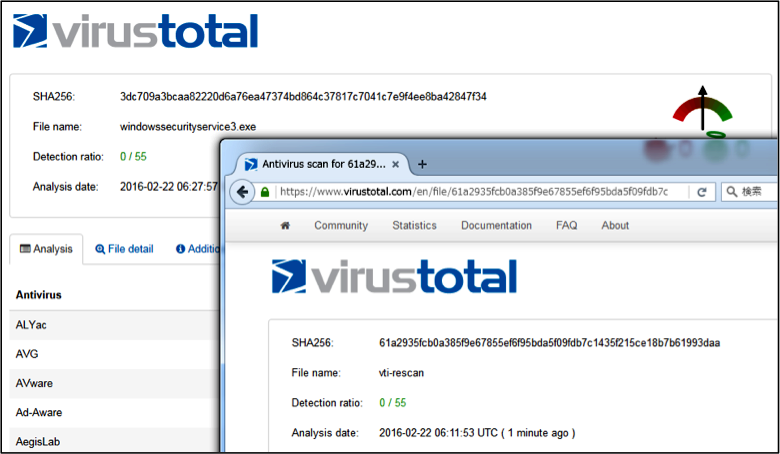780x454 pixels.
Task: Open the Statistics menu item
Action: point(414,225)
